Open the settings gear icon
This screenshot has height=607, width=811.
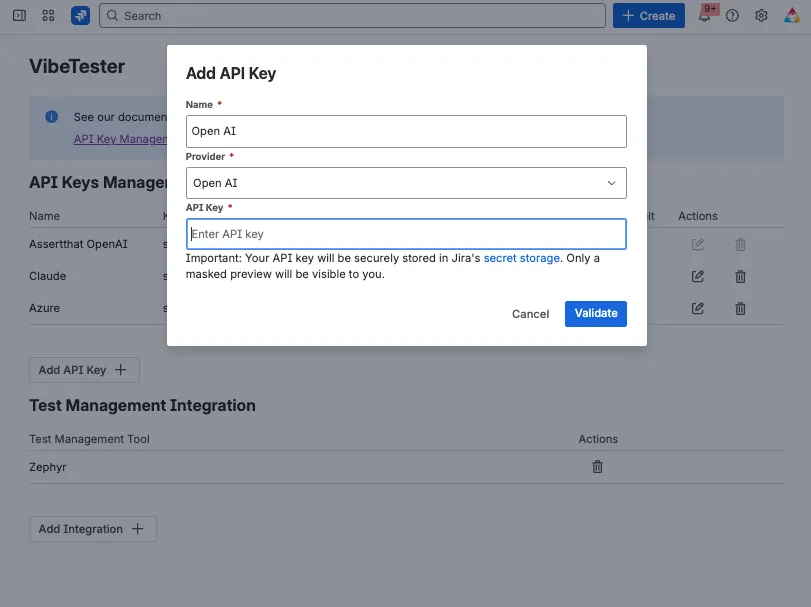point(761,16)
